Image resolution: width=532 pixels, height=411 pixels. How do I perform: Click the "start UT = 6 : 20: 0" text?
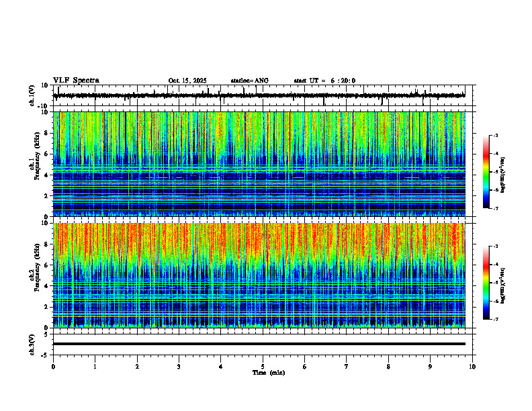[x=324, y=81]
